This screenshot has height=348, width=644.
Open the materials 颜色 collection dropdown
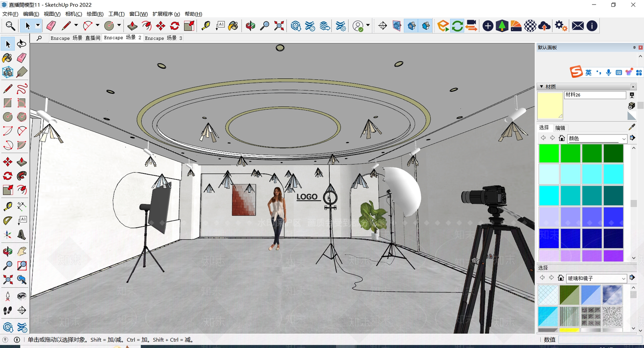(597, 138)
